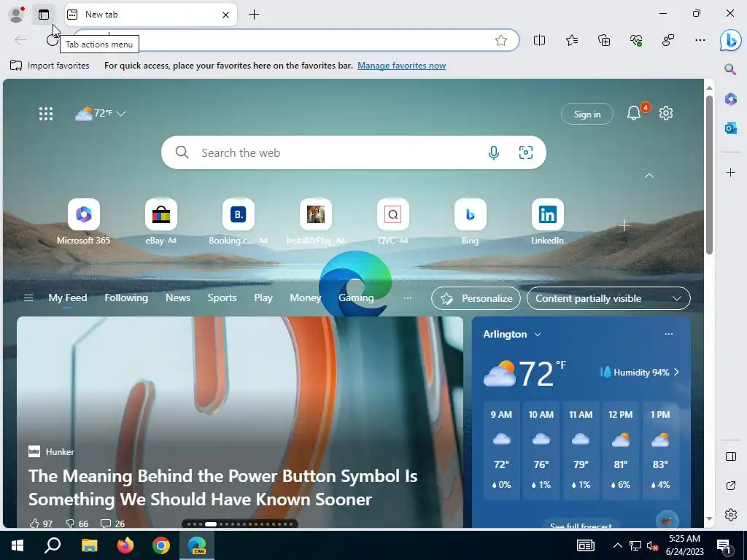Open feed hamburger menu

[x=28, y=298]
